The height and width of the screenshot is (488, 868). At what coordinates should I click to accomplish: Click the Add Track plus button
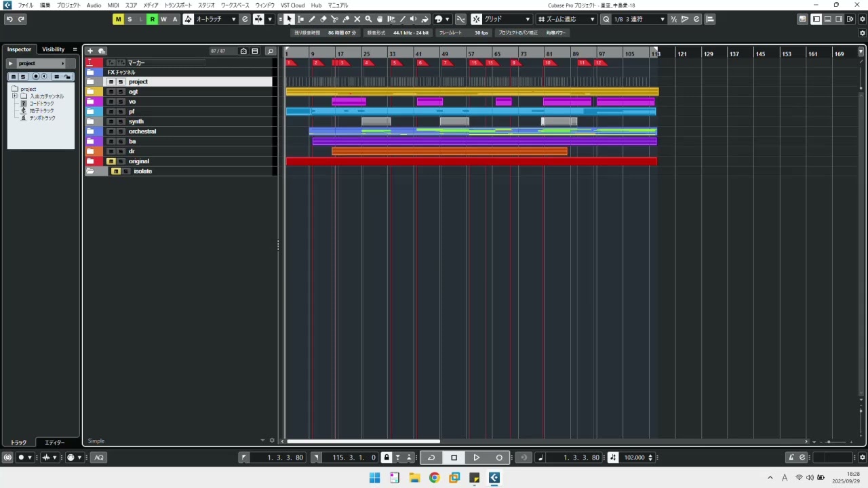90,51
